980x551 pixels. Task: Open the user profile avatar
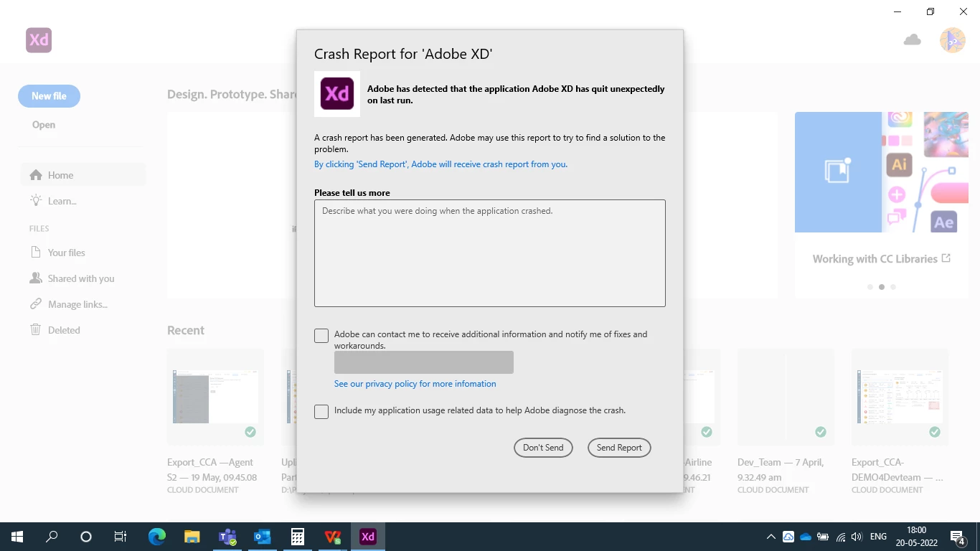953,41
